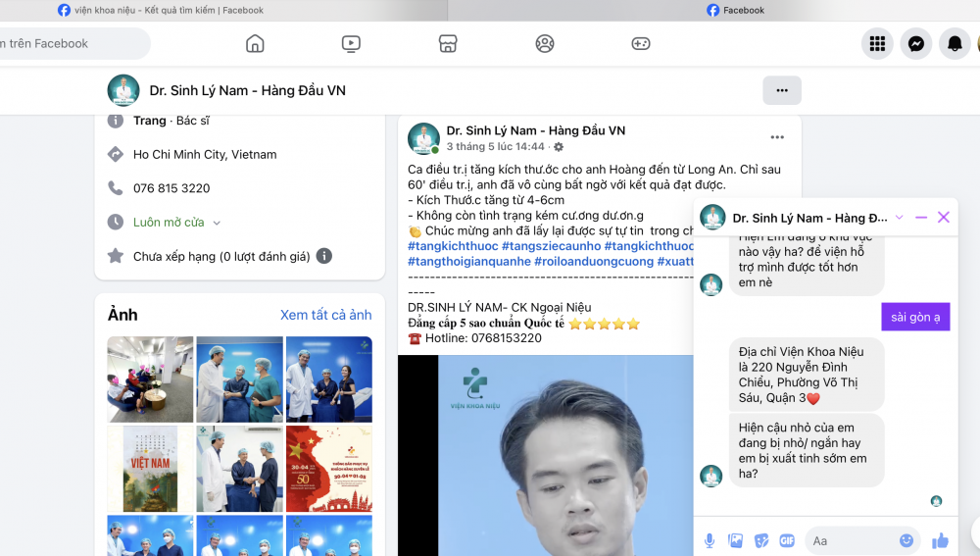The width and height of the screenshot is (980, 556).
Task: Click hashtag #roiloanduongcuong
Action: click(594, 262)
